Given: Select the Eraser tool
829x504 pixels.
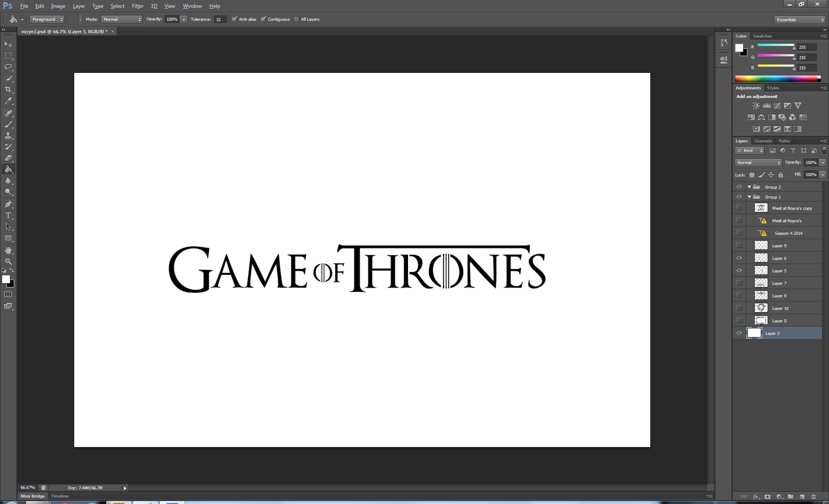Looking at the screenshot, I should point(8,158).
